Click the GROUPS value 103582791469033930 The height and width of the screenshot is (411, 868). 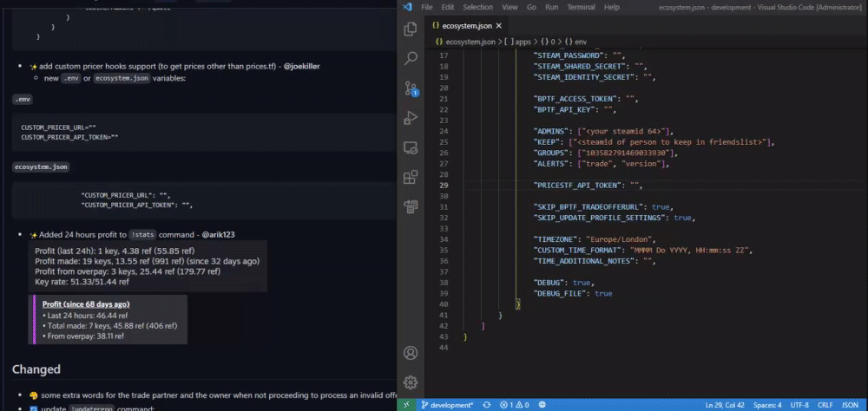tap(624, 153)
